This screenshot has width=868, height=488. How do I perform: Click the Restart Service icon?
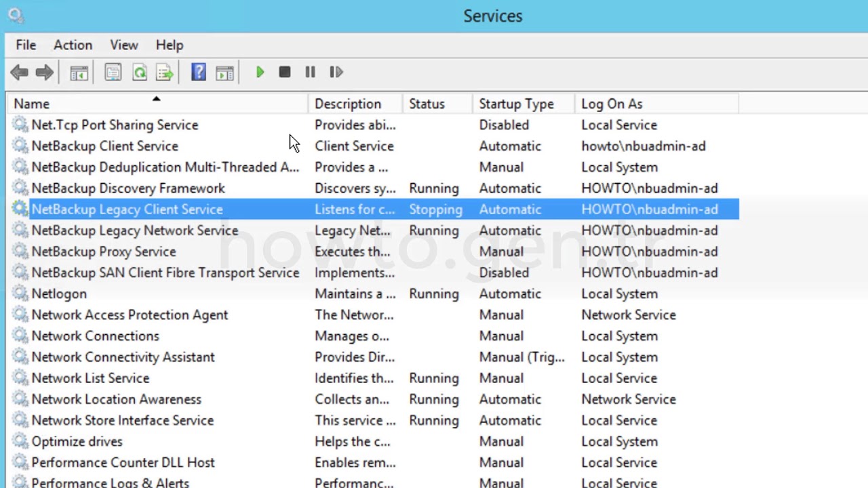tap(336, 71)
